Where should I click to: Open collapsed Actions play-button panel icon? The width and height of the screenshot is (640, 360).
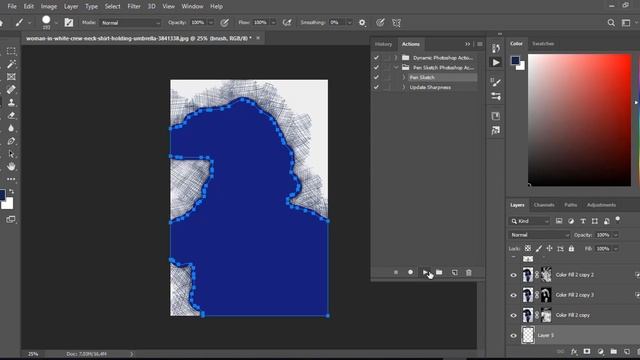(x=496, y=62)
